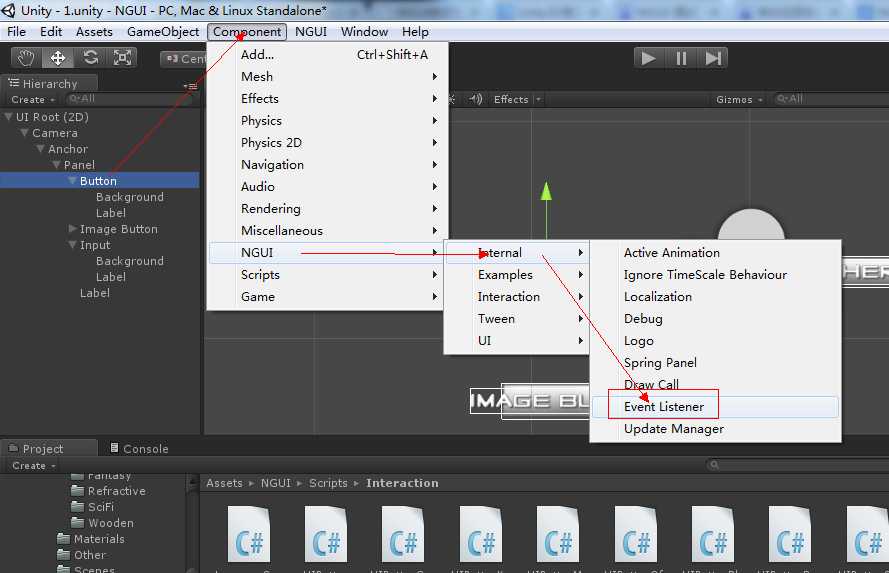Click the Play button
The image size is (889, 573).
pyautogui.click(x=649, y=58)
